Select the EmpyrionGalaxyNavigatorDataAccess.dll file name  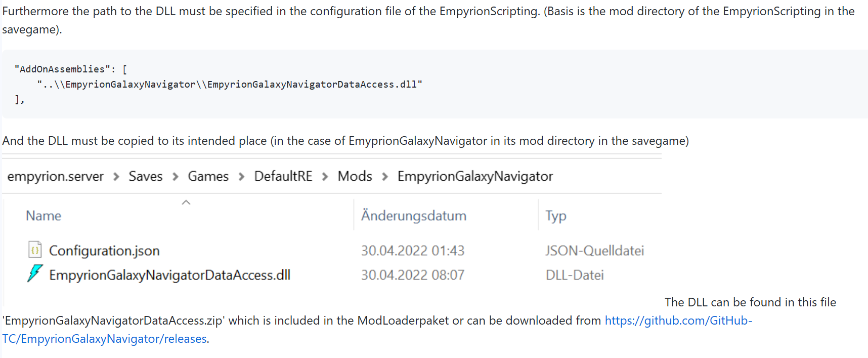169,275
